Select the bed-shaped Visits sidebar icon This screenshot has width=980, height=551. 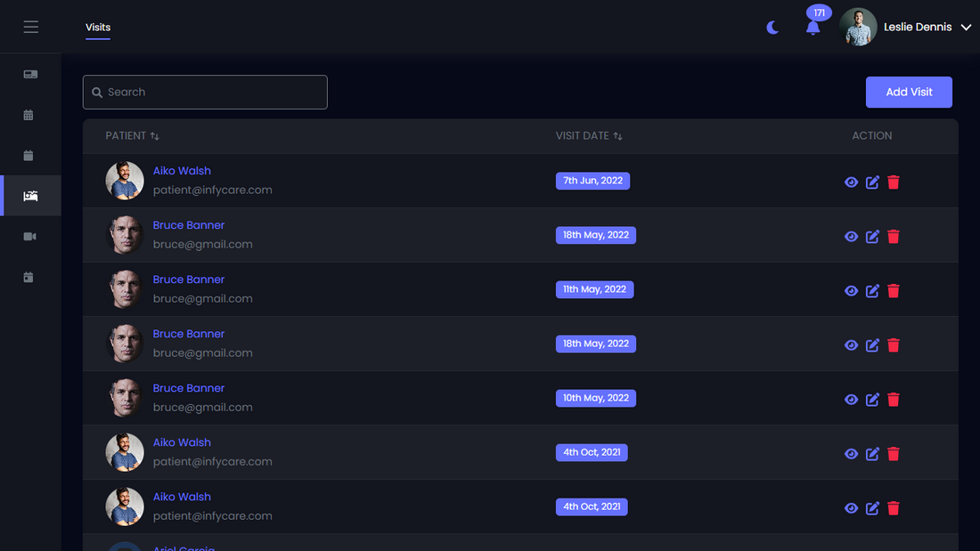coord(30,196)
